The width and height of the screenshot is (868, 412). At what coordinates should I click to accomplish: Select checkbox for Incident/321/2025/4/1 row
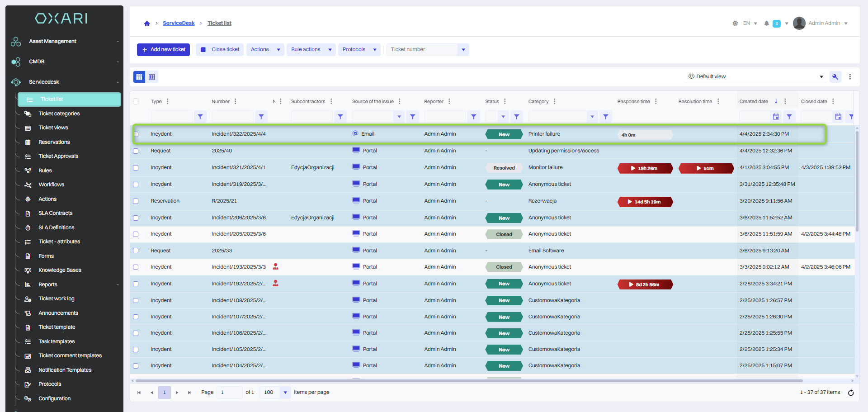(136, 168)
